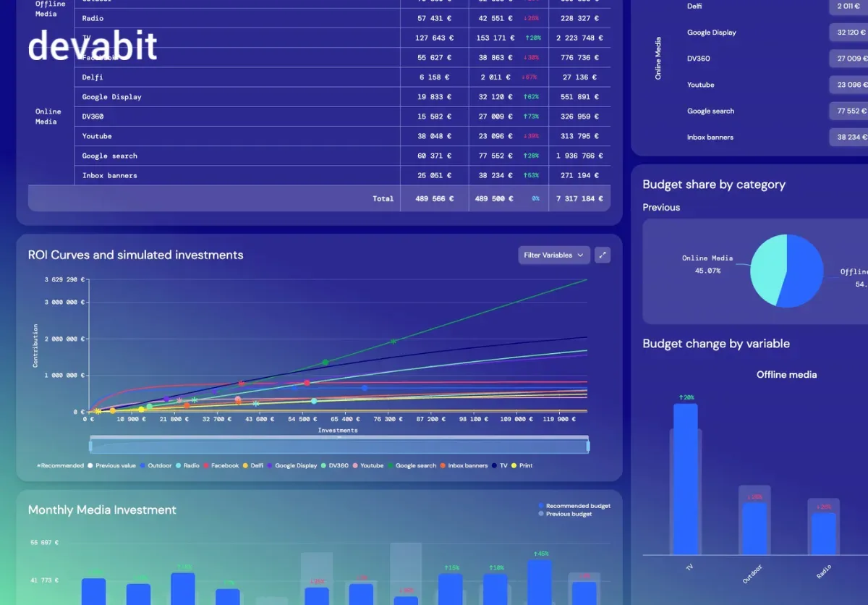Click the '313 795 €' table cell

point(581,136)
